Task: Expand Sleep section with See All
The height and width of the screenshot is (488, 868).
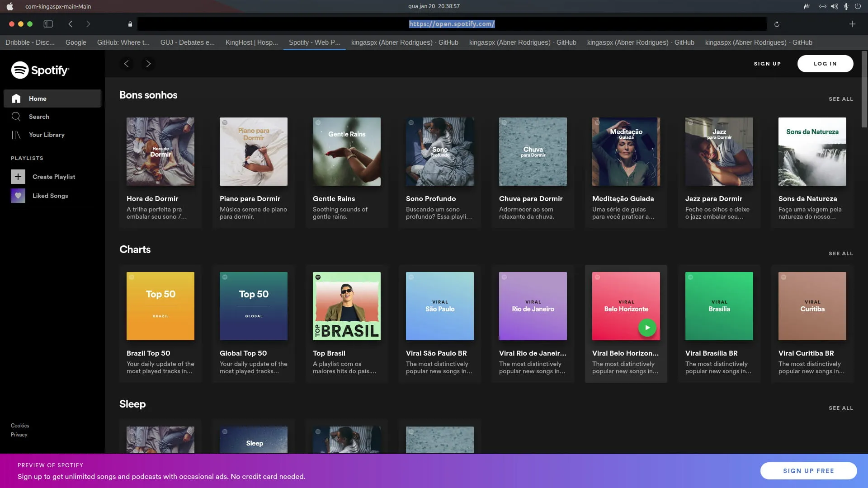Action: pyautogui.click(x=840, y=408)
